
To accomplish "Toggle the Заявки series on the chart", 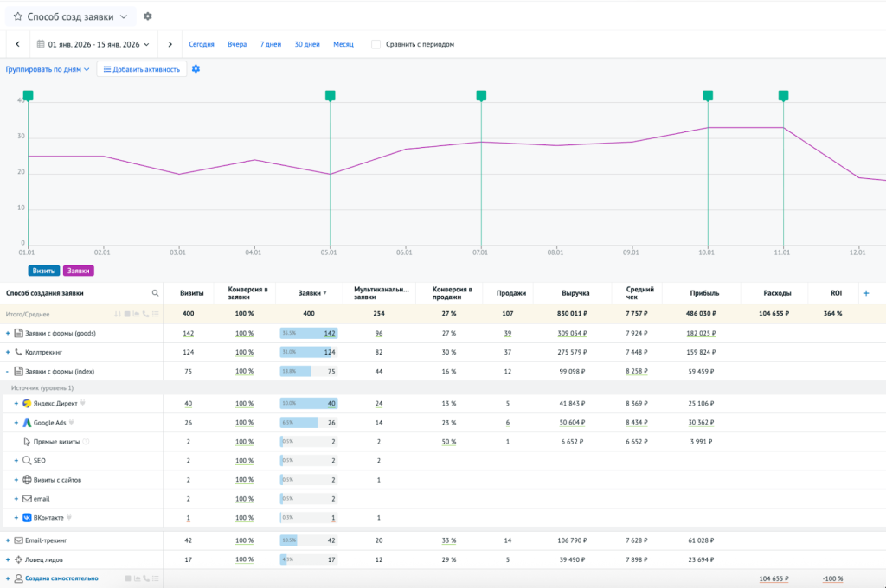I will tap(78, 271).
